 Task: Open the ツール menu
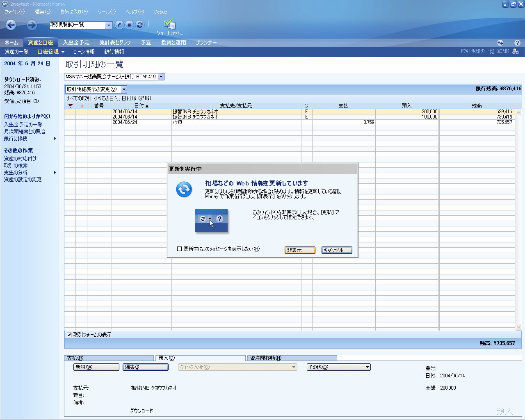point(106,12)
